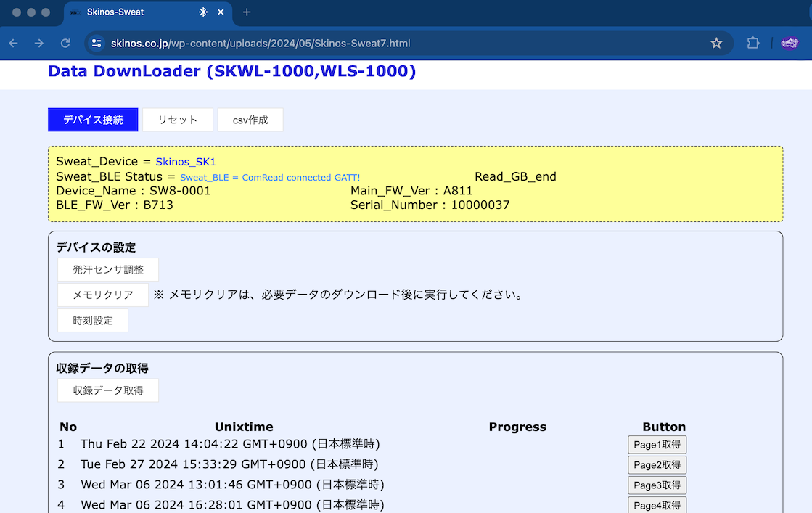Click the Main_FW_Ver A811 text
Viewport: 812px width, 513px height.
pyautogui.click(x=411, y=191)
